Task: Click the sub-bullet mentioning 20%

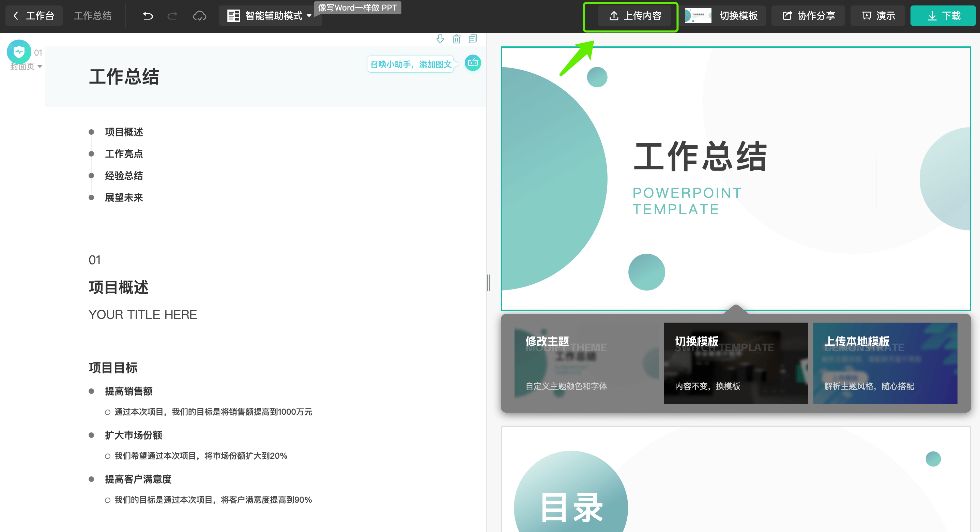Action: (201, 456)
